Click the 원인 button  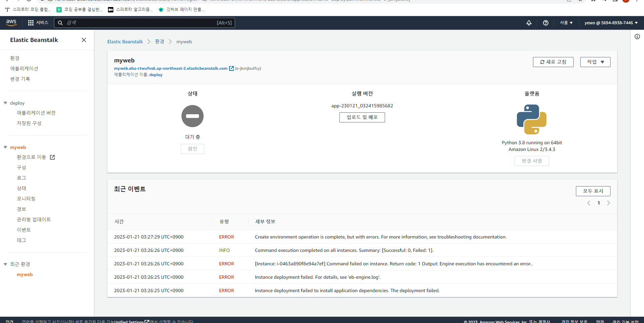[193, 149]
